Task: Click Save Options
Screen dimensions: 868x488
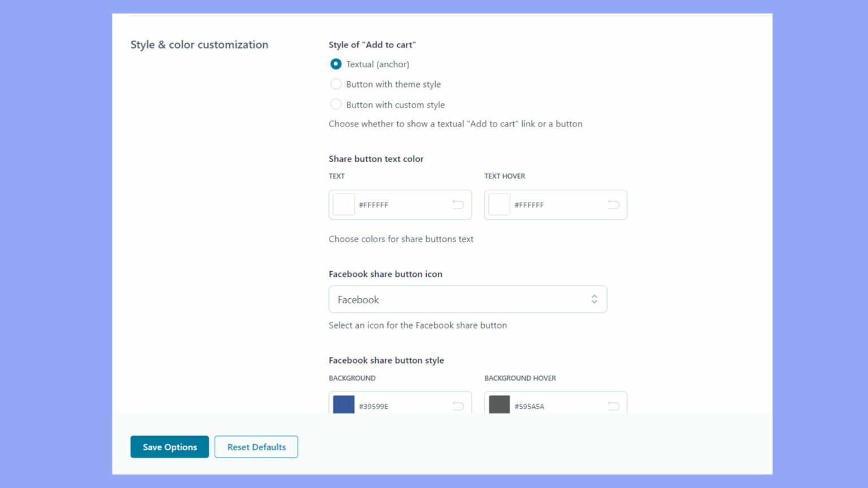Action: coord(170,447)
